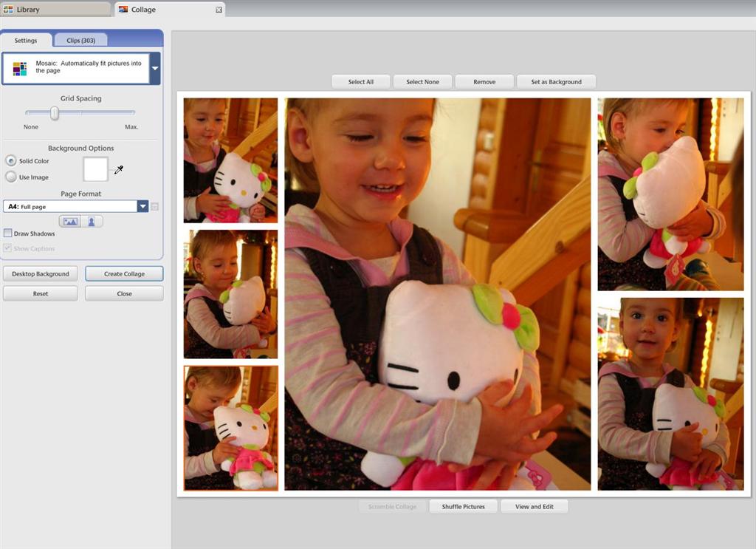Click the Library tab icon
The height and width of the screenshot is (549, 756).
8,9
